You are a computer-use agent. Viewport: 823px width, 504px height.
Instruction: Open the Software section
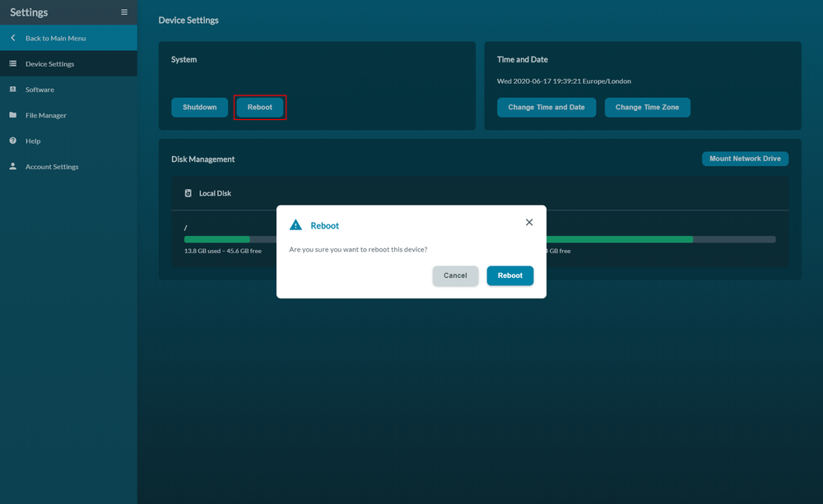pos(69,89)
